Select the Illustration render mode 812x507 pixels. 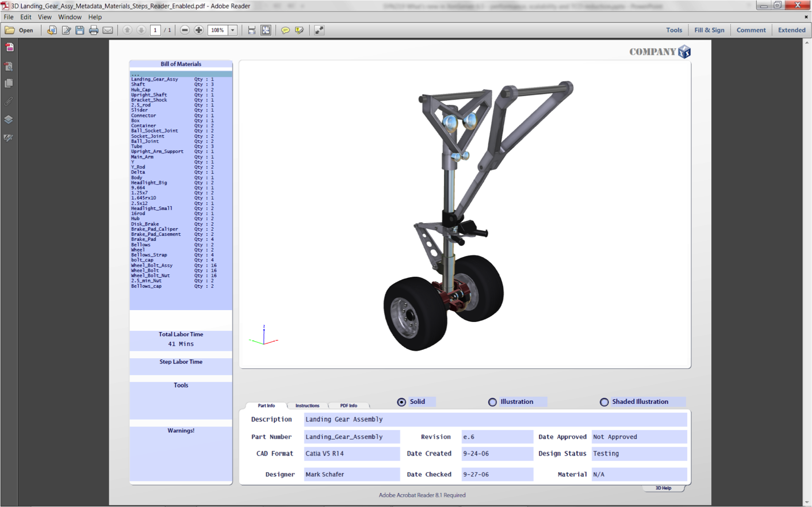[492, 402]
